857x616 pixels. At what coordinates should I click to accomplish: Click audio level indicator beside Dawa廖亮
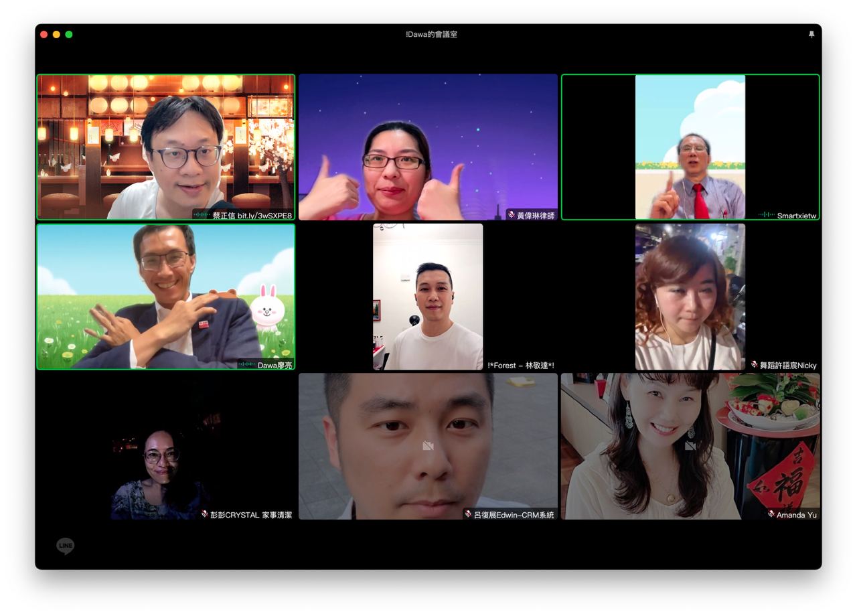pos(247,365)
